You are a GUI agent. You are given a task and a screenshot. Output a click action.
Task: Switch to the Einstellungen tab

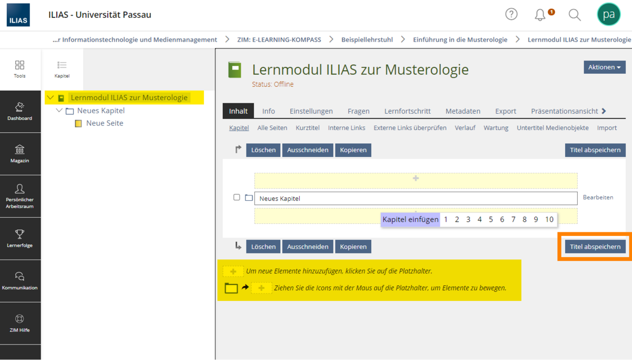[311, 111]
